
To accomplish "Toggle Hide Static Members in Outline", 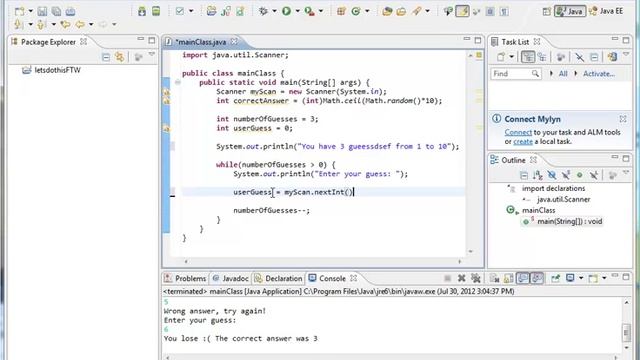I will [x=566, y=176].
